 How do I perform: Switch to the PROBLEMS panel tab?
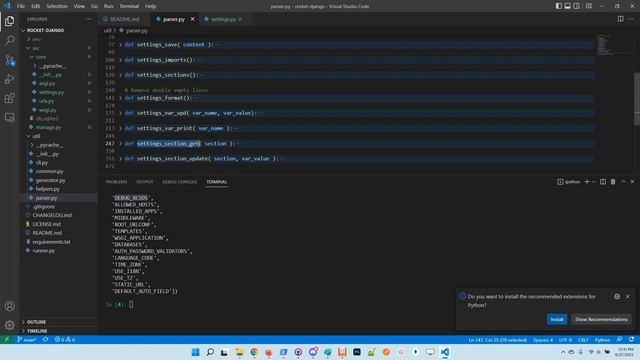(x=116, y=182)
